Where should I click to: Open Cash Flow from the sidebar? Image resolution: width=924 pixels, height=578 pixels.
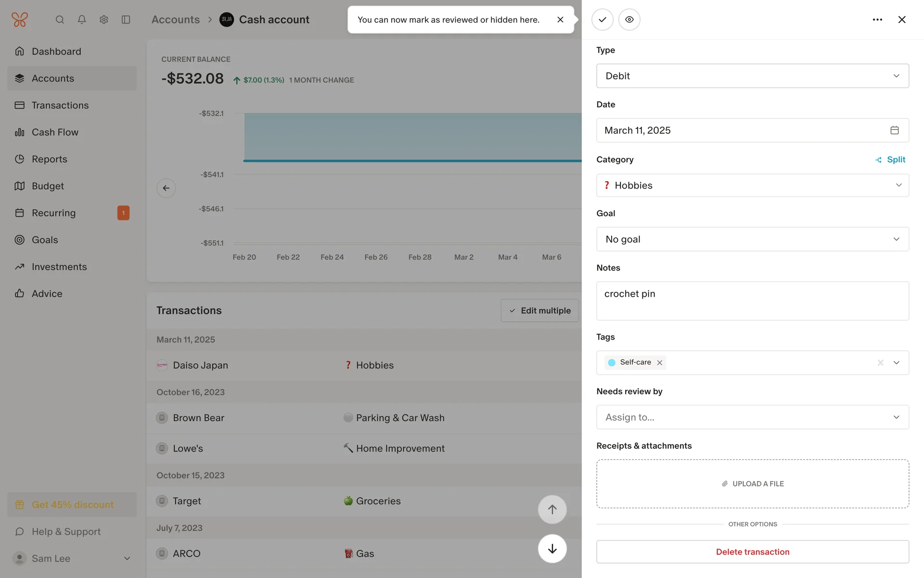[55, 132]
